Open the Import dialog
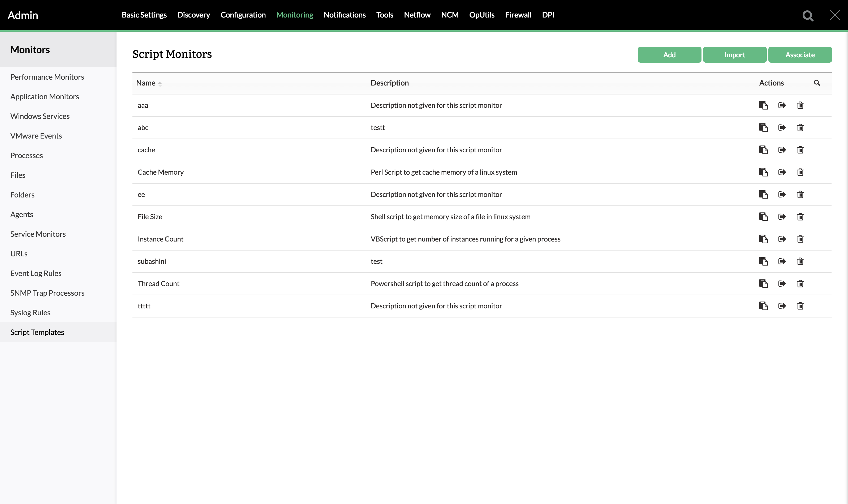This screenshot has height=504, width=848. tap(735, 54)
